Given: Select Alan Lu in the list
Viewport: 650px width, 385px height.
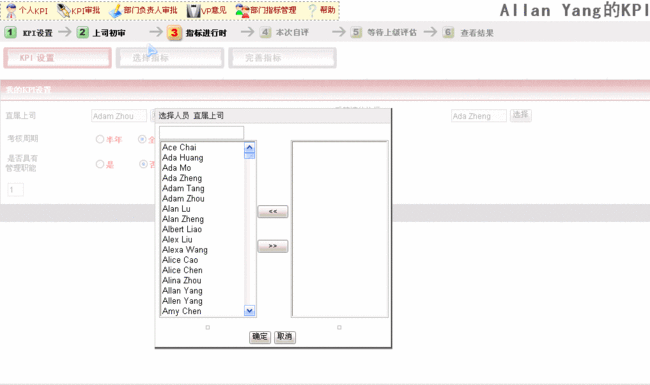Looking at the screenshot, I should 176,208.
